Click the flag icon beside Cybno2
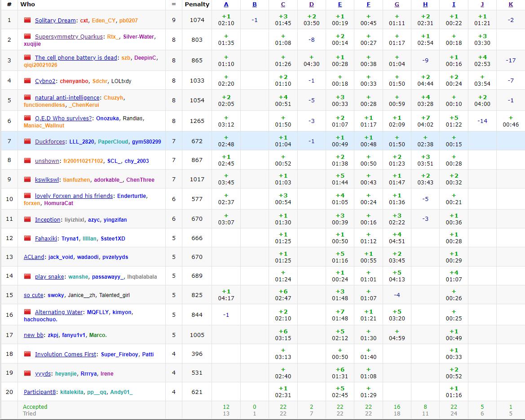Viewport: 525px width, 420px height. (27, 81)
